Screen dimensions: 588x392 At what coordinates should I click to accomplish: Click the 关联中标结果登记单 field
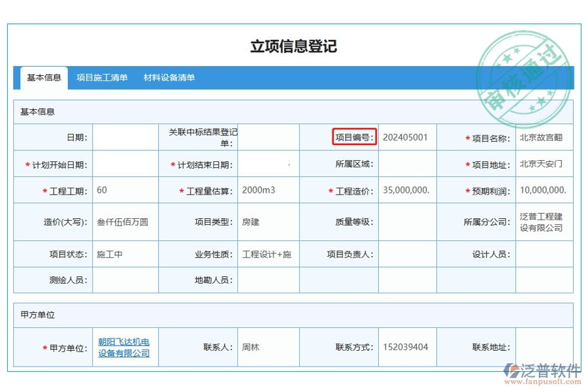pos(268,137)
